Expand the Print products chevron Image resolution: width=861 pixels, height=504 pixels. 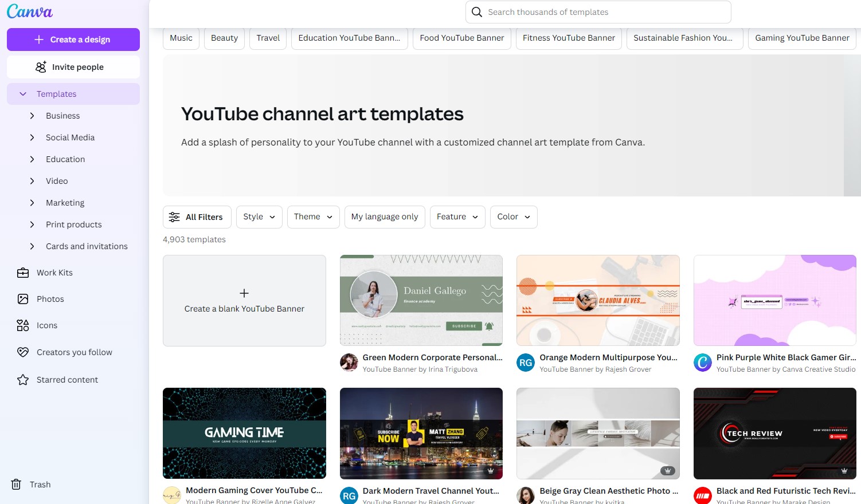point(32,225)
